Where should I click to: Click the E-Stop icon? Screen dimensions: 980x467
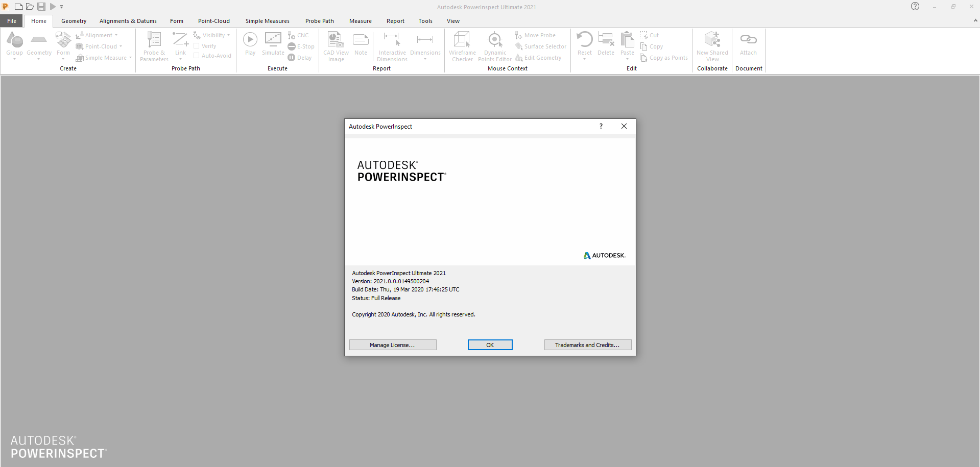(292, 46)
